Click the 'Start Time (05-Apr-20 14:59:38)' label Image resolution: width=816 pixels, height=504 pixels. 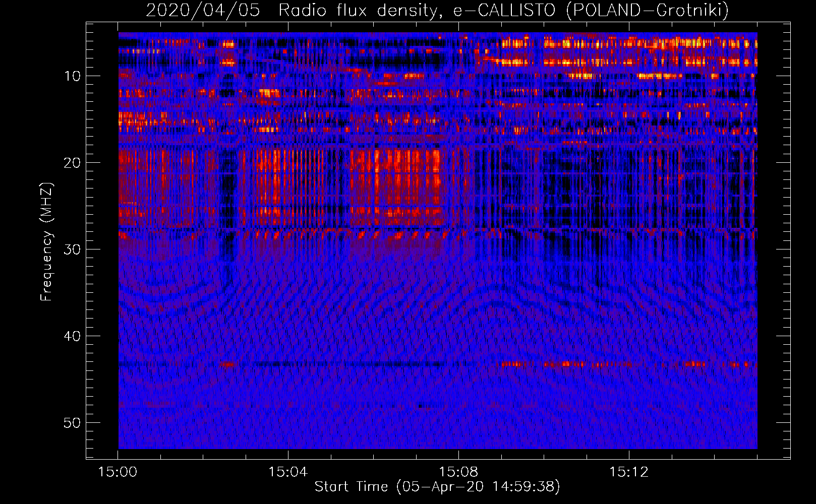[437, 486]
